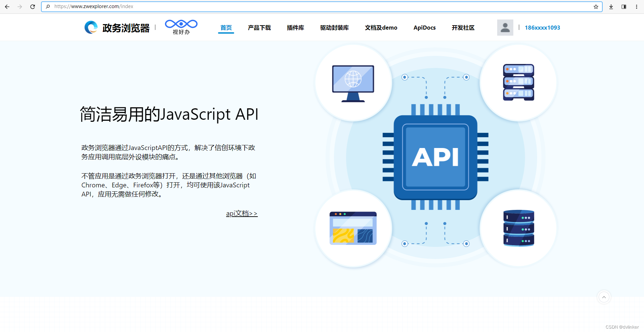Click the 政务浏览器 logo icon

point(91,28)
